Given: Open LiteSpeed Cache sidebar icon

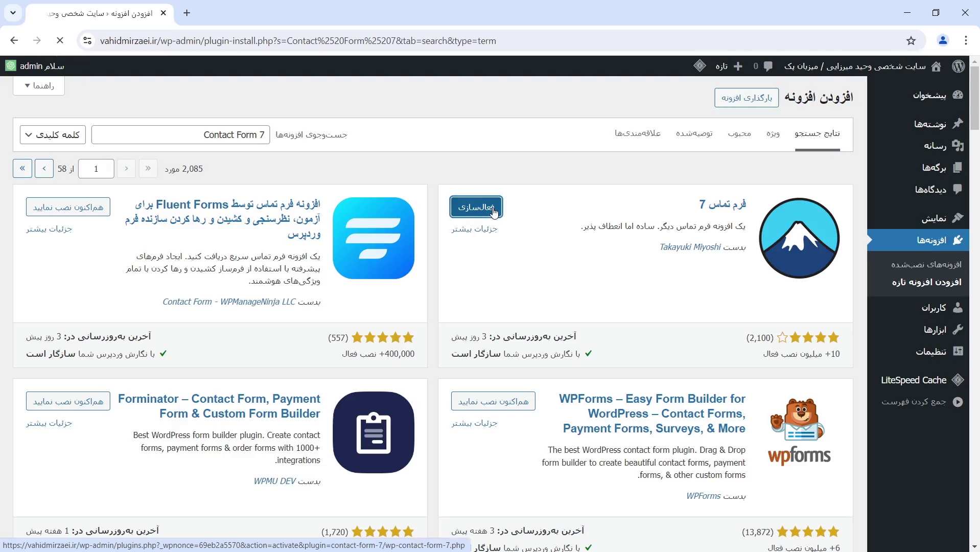Looking at the screenshot, I should (958, 380).
